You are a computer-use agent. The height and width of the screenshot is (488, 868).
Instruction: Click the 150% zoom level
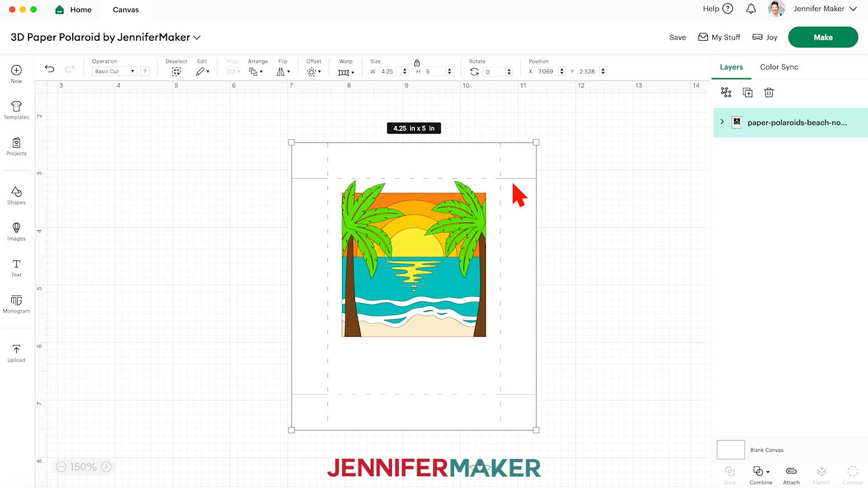tap(83, 467)
